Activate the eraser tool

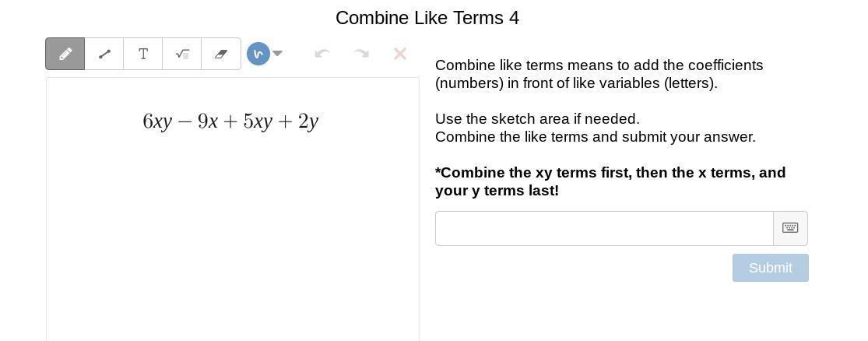[x=221, y=54]
